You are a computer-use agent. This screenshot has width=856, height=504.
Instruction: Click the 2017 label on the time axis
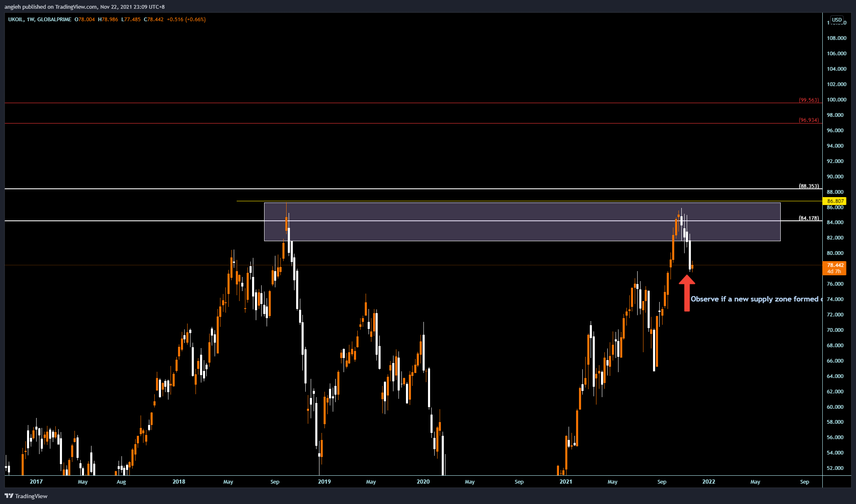pyautogui.click(x=36, y=482)
